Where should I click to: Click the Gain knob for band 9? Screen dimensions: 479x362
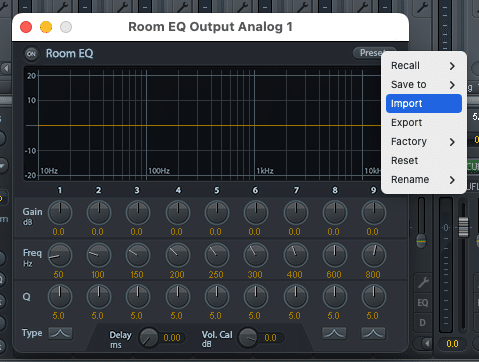click(374, 213)
